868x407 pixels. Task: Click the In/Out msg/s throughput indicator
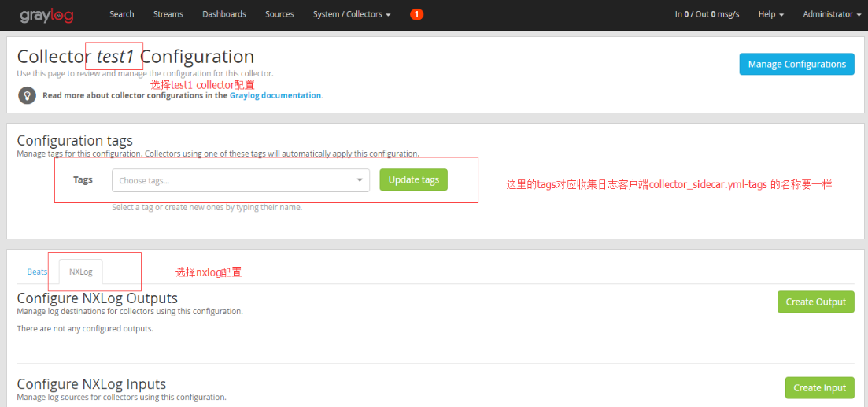pos(707,14)
